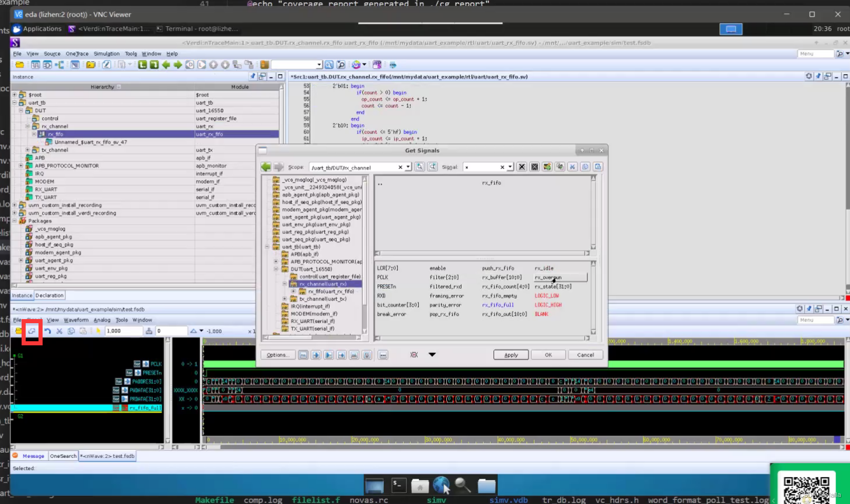
Task: Expand tx_channel in the Instance hierarchy
Action: pyautogui.click(x=27, y=150)
